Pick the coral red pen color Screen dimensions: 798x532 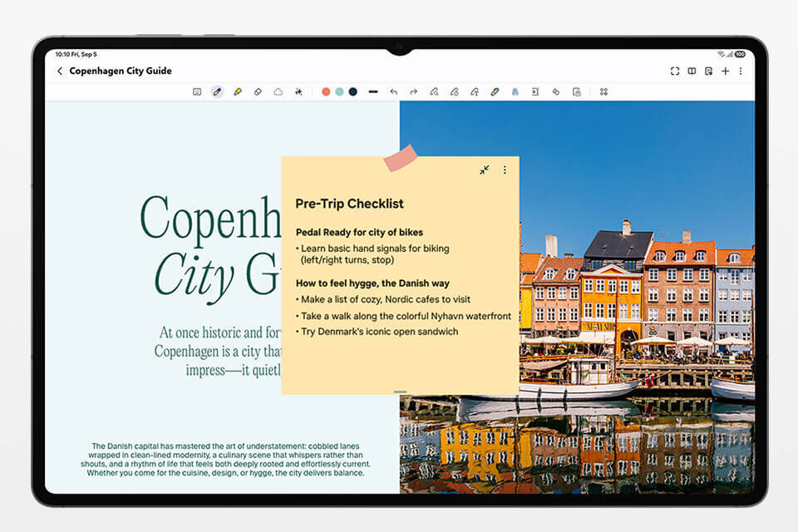326,91
